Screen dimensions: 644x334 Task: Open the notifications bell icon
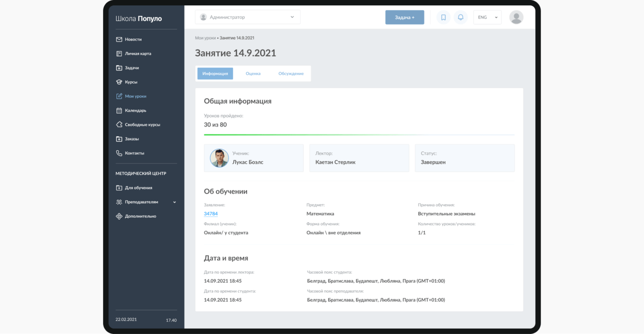click(460, 17)
